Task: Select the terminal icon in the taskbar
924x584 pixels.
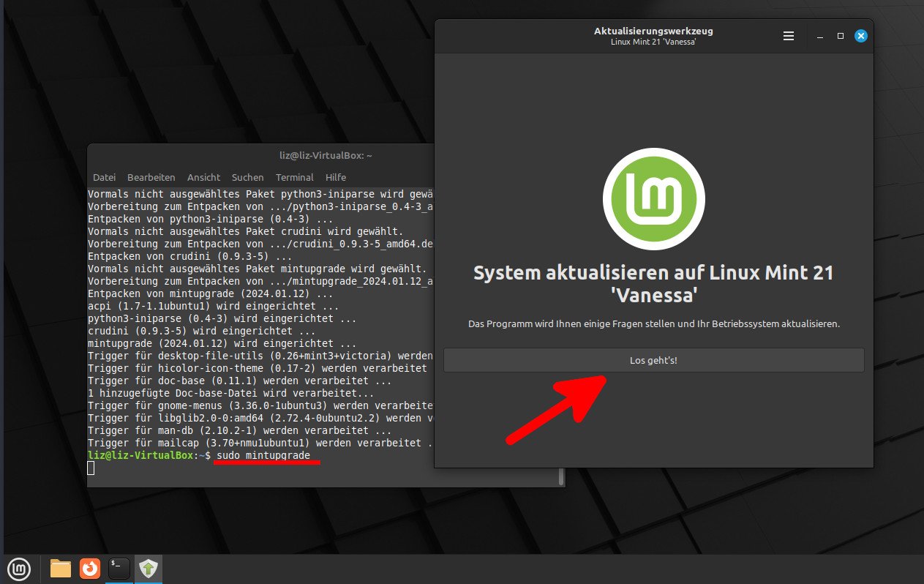Action: point(119,569)
